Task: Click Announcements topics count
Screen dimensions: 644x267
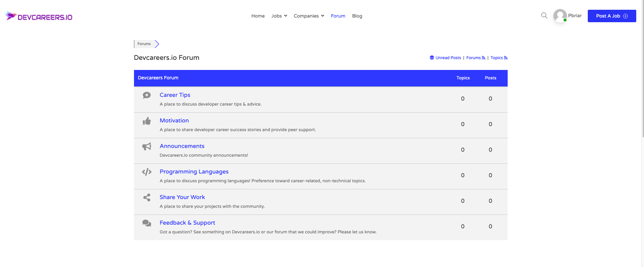Action: 463,150
